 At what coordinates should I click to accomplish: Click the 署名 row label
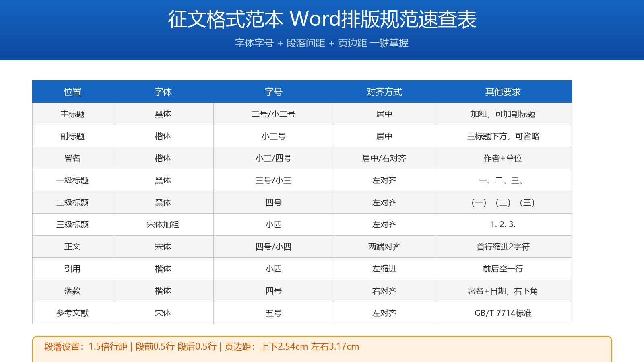click(x=72, y=158)
